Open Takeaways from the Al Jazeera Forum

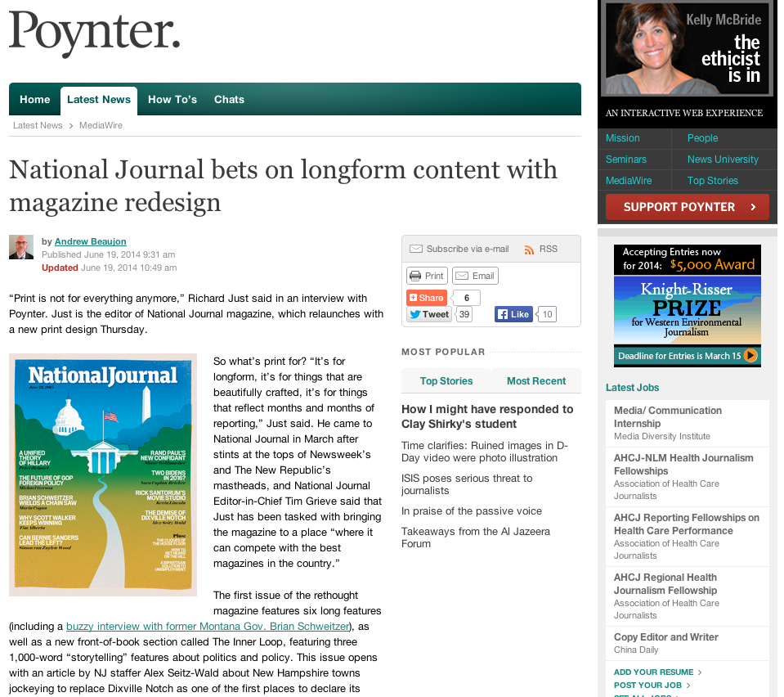pyautogui.click(x=476, y=537)
